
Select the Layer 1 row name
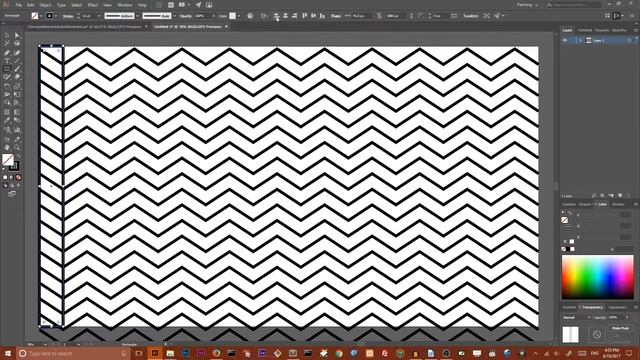pos(598,40)
